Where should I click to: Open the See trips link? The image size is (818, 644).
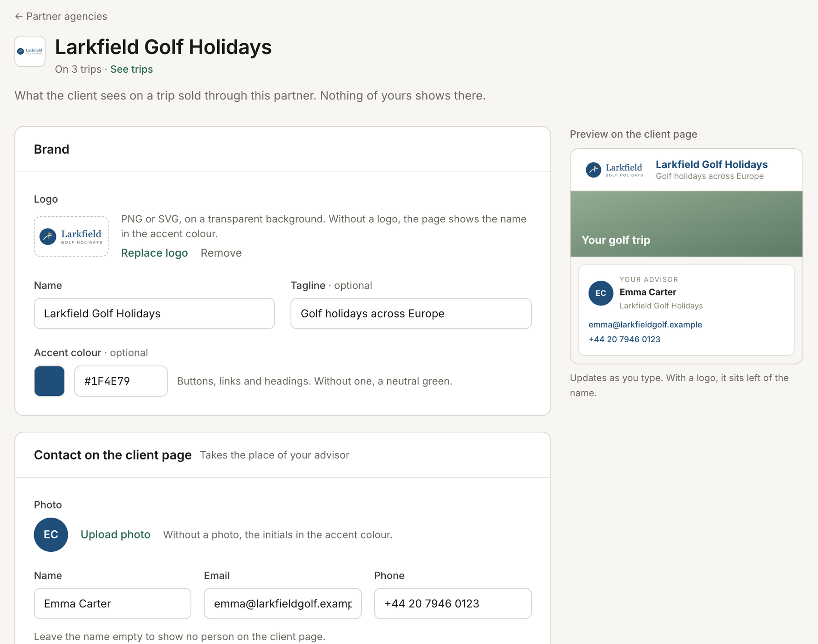(131, 69)
